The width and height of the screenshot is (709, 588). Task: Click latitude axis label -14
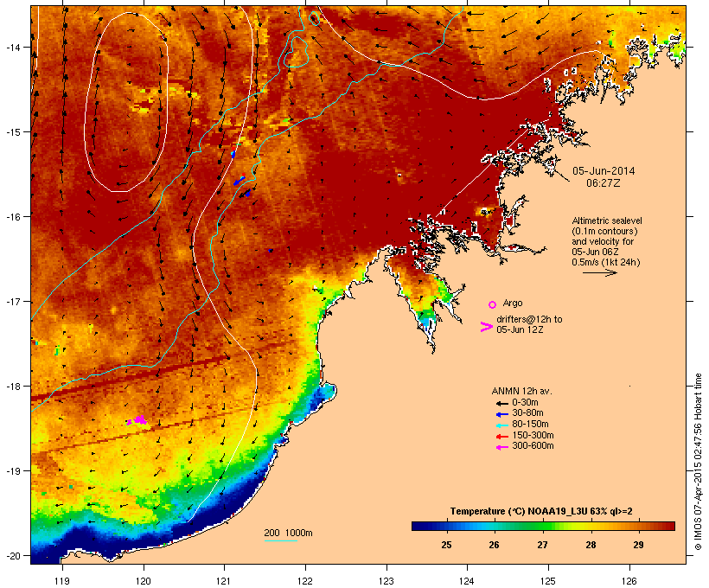pos(13,47)
